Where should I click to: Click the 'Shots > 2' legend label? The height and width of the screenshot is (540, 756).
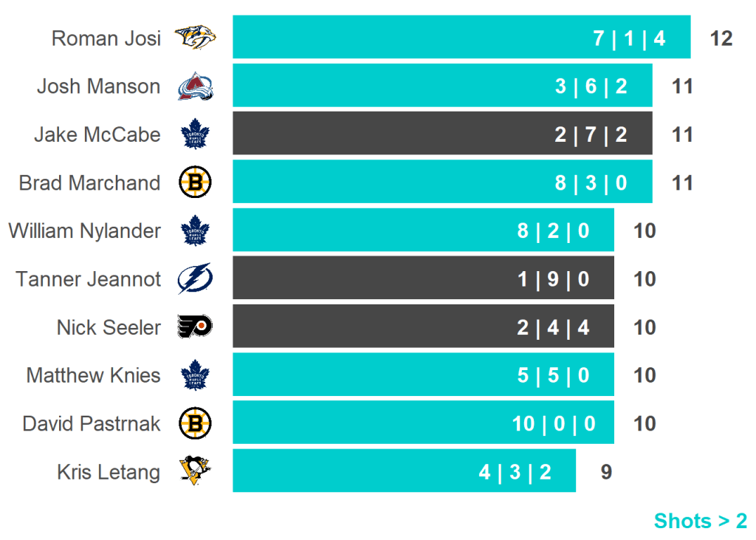click(x=700, y=521)
